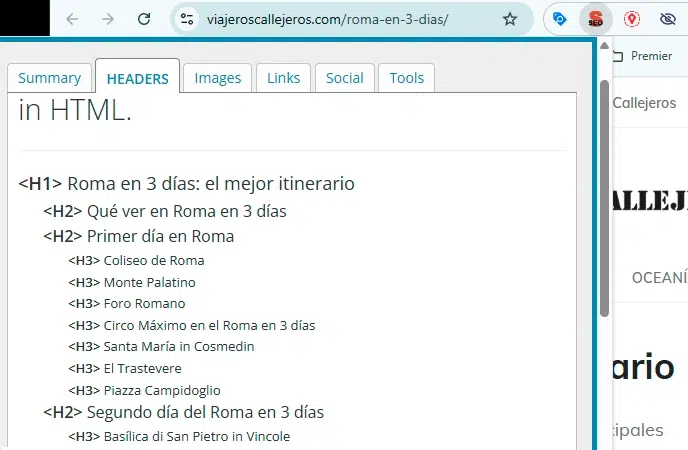Open the Tools tab
The image size is (688, 450).
(406, 78)
